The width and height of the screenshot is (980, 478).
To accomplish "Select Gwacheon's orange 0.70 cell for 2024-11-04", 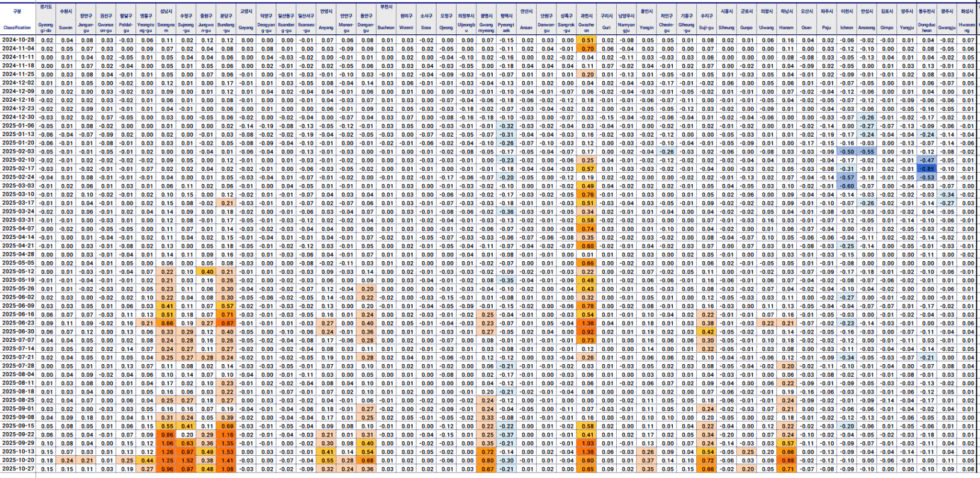I will click(587, 49).
